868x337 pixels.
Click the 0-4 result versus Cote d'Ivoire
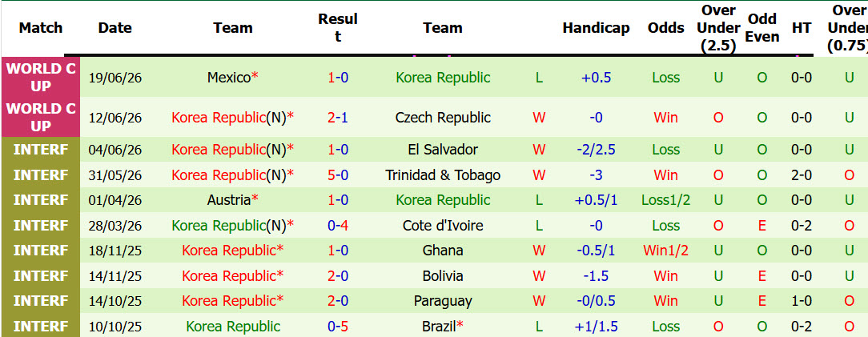338,225
